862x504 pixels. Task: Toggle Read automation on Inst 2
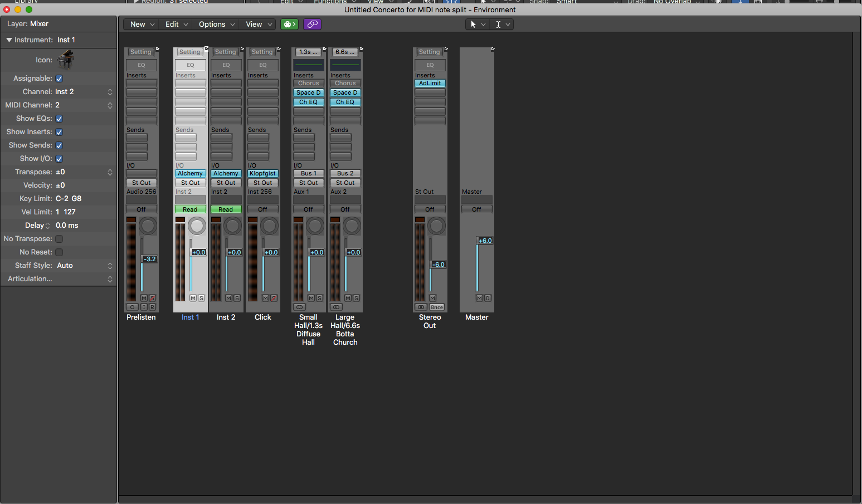(226, 209)
